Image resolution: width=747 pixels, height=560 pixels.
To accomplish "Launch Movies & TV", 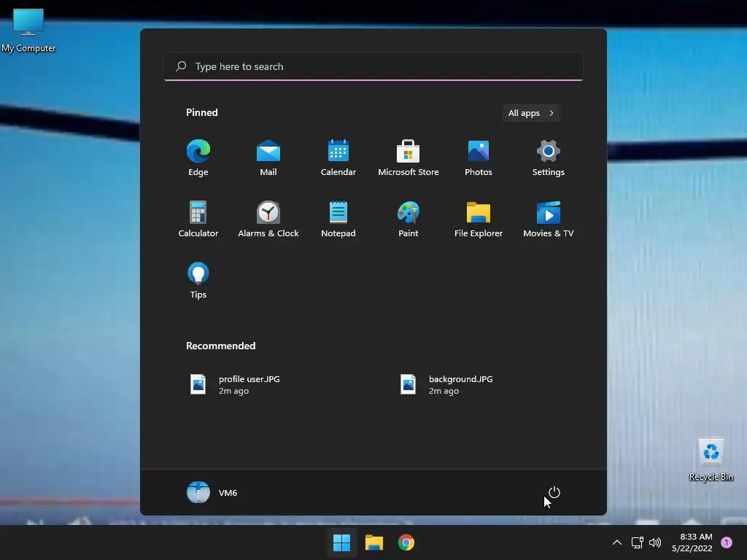I will 549,219.
